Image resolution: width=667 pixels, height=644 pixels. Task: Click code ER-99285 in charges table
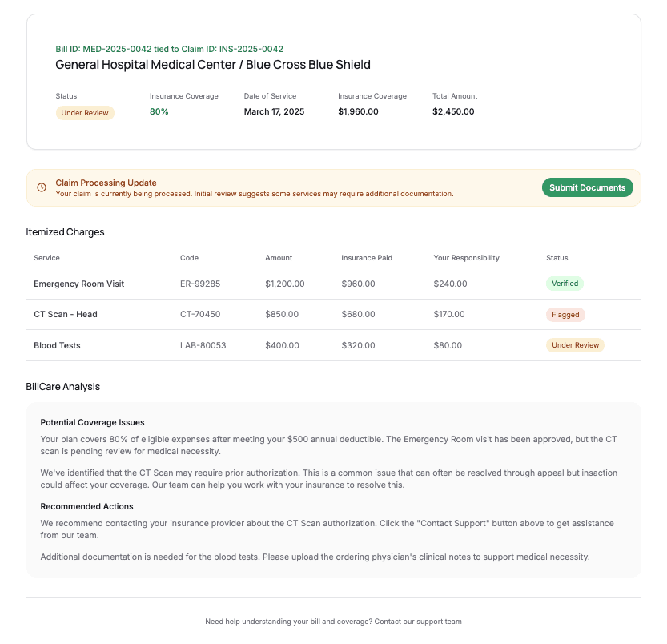[x=200, y=284]
